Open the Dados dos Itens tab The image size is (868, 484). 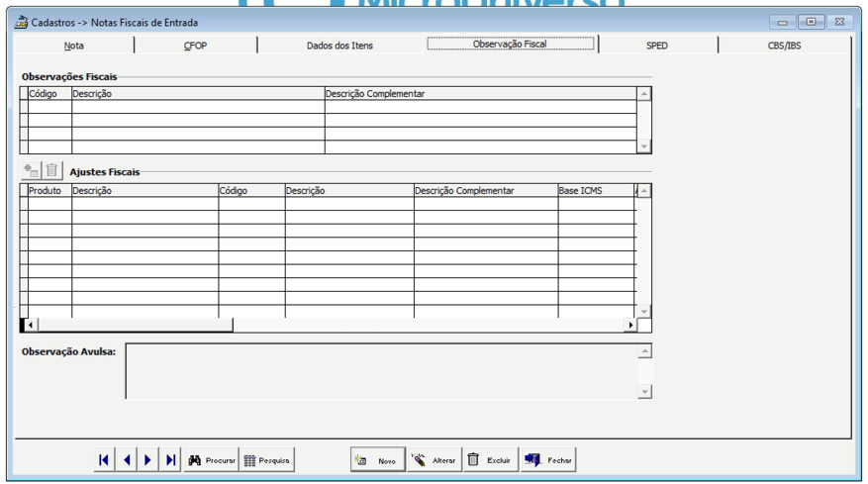pos(339,46)
